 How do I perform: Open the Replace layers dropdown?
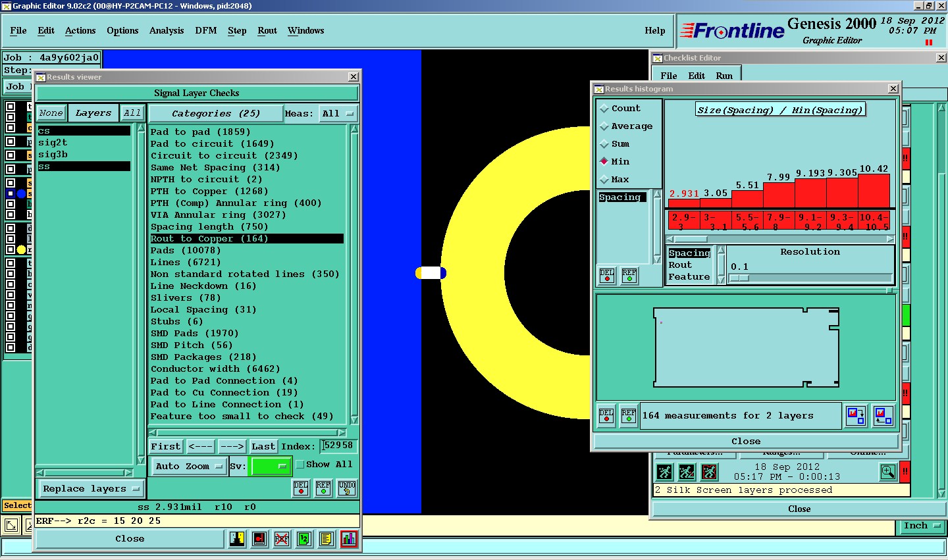tap(91, 489)
